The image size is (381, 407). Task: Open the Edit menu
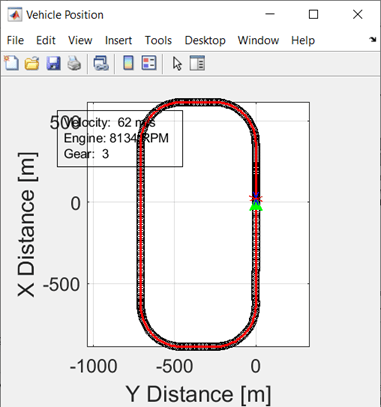point(46,40)
